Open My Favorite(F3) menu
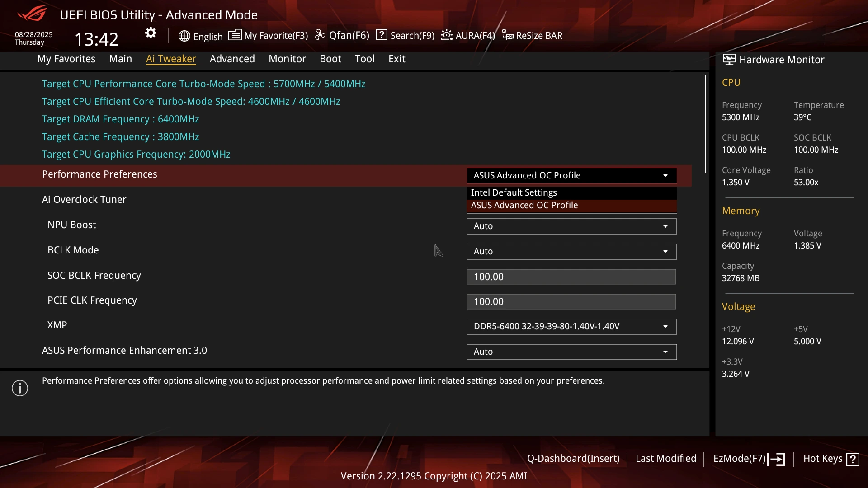 [x=276, y=35]
